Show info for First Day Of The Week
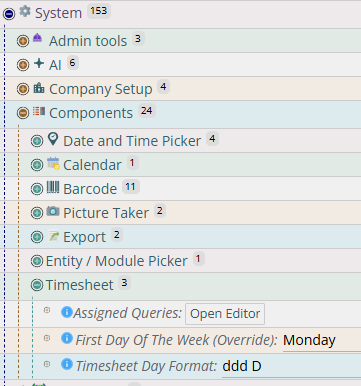The image size is (361, 386). point(67,338)
